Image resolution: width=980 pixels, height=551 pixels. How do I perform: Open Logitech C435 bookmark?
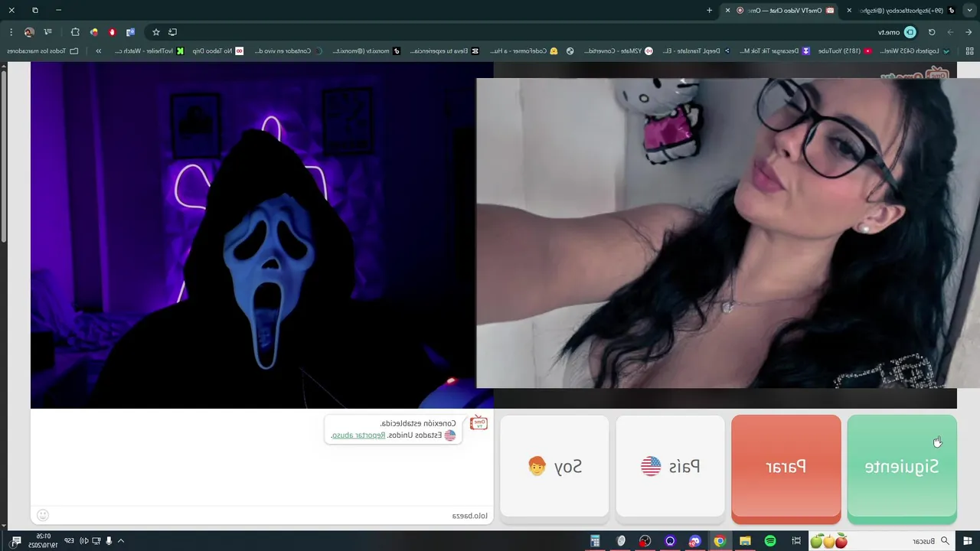[x=915, y=51]
